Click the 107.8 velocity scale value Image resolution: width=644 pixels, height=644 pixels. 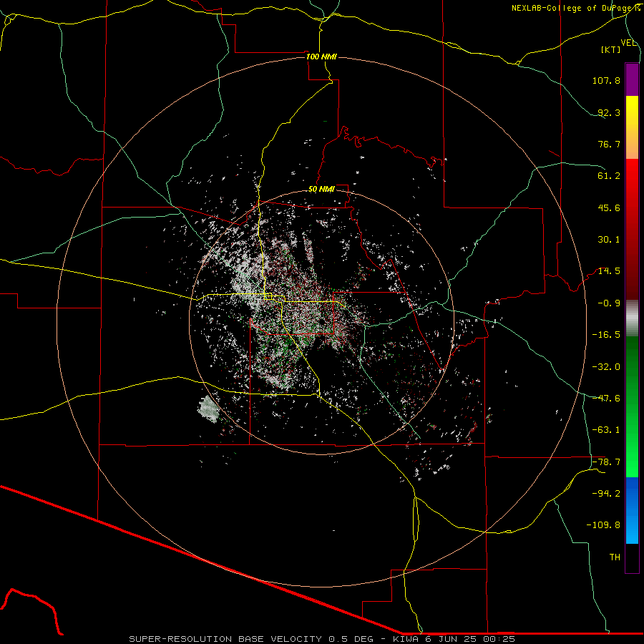606,80
